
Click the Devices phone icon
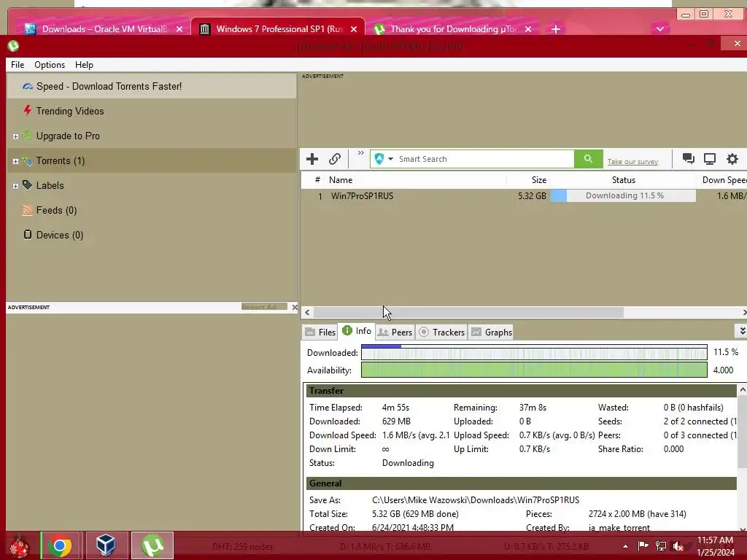tap(28, 234)
